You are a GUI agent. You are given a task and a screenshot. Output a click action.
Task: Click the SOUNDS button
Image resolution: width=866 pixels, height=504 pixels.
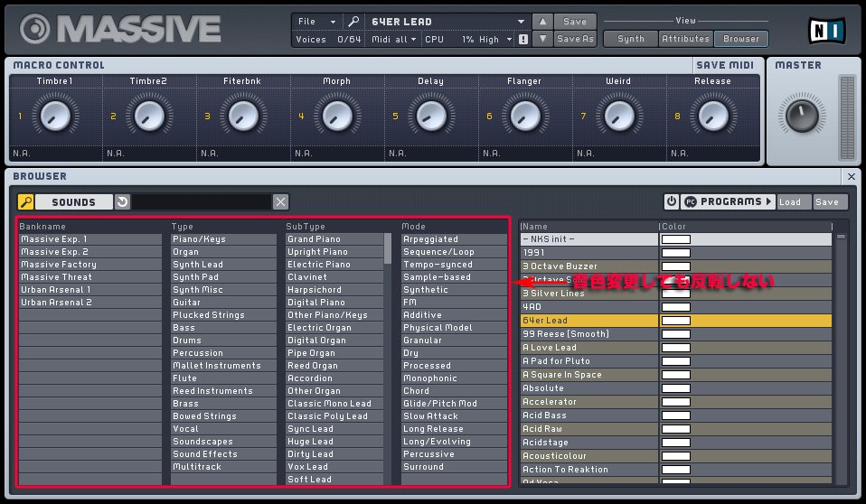(73, 202)
